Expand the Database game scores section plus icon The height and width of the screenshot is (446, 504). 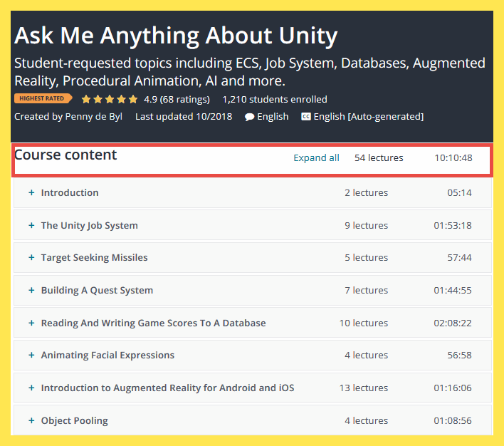(x=31, y=323)
